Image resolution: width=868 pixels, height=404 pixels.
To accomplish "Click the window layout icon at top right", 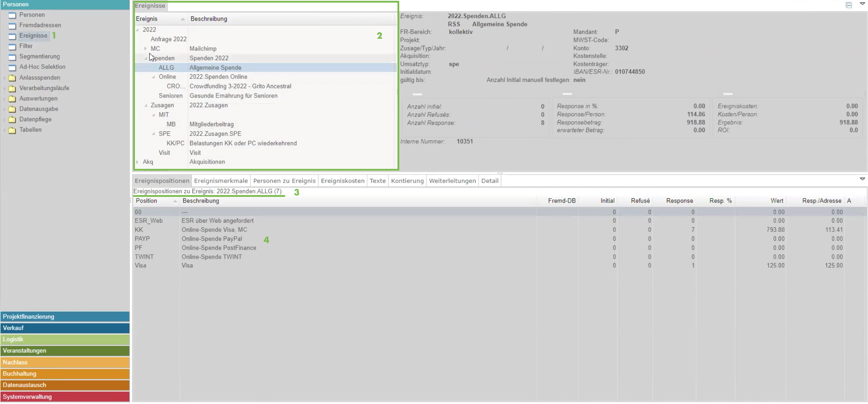I will coord(849,5).
